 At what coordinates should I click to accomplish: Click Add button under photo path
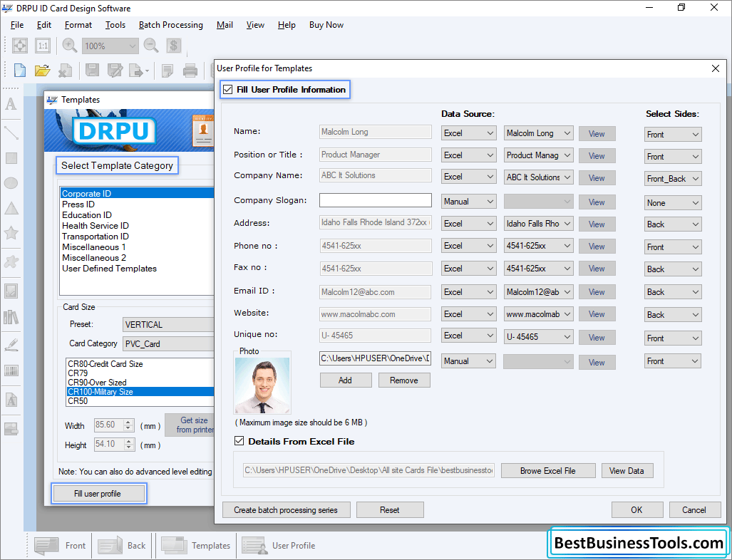[x=346, y=380]
